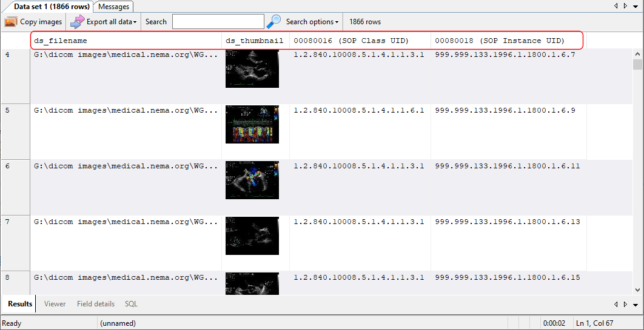This screenshot has height=330, width=644.
Task: Open the Search options dropdown
Action: (312, 22)
